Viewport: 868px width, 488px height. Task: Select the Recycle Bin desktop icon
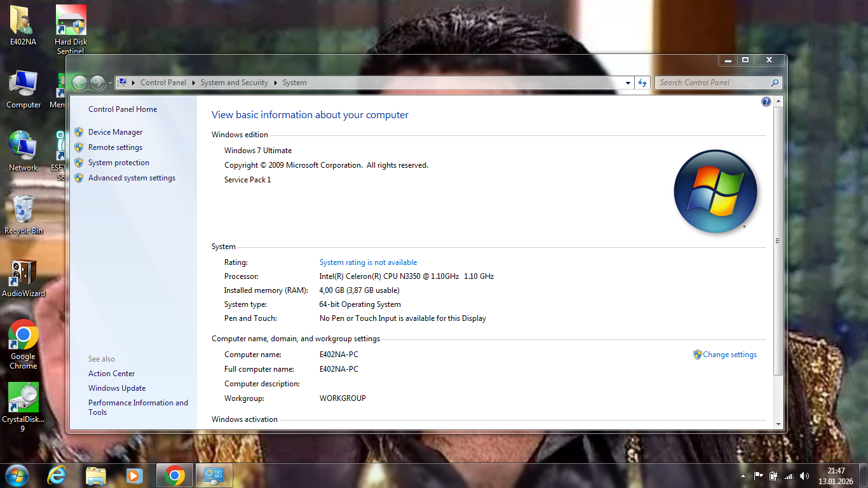pyautogui.click(x=24, y=214)
